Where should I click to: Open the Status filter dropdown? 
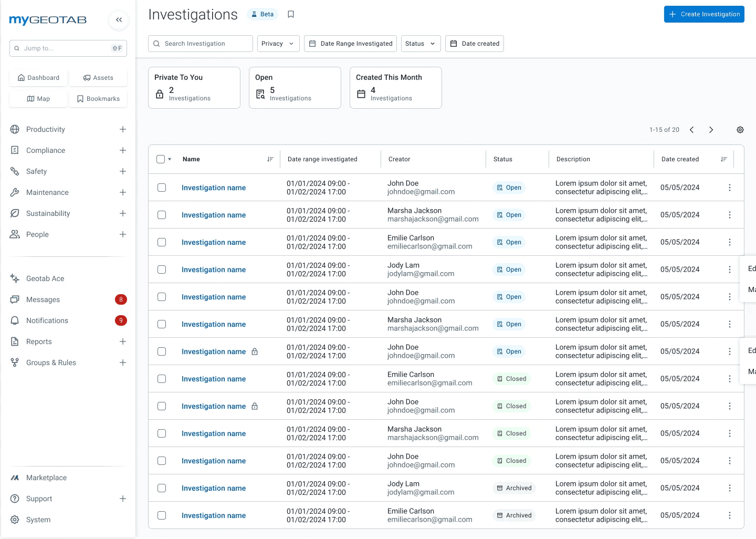point(421,44)
